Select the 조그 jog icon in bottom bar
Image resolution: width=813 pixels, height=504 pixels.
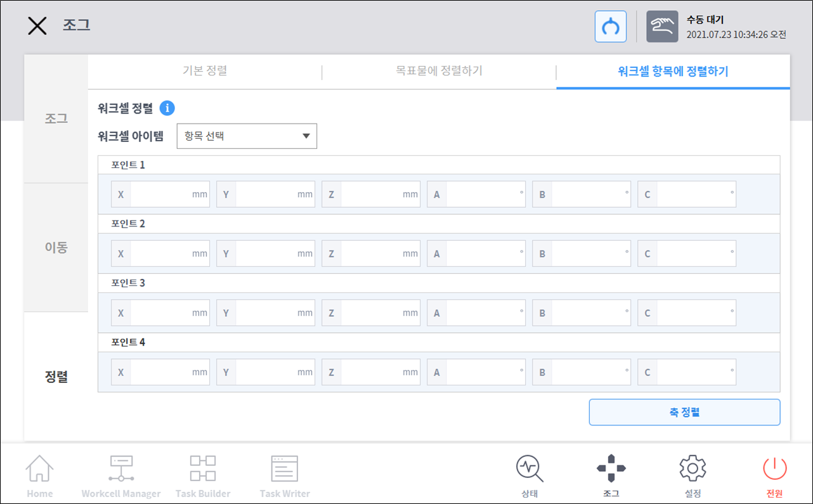tap(611, 470)
